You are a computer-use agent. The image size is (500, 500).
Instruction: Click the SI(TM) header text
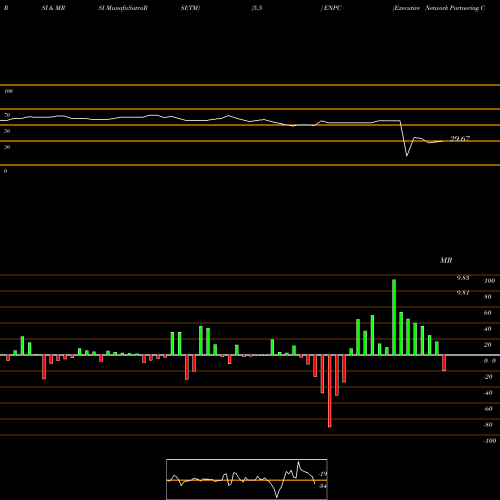coord(190,8)
